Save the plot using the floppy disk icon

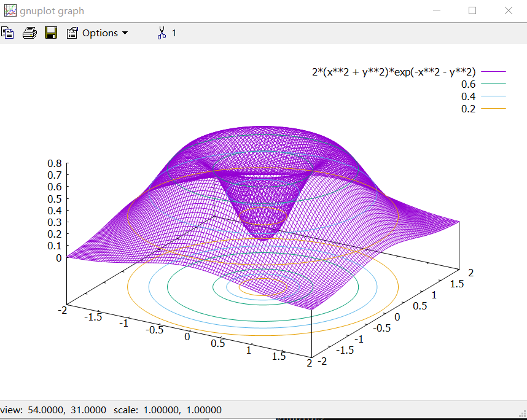[51, 33]
